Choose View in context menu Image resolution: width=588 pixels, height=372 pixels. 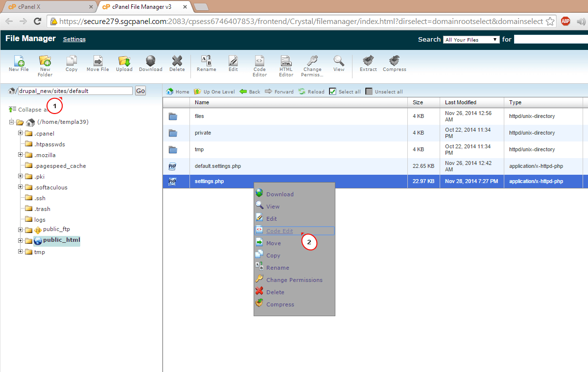point(273,207)
